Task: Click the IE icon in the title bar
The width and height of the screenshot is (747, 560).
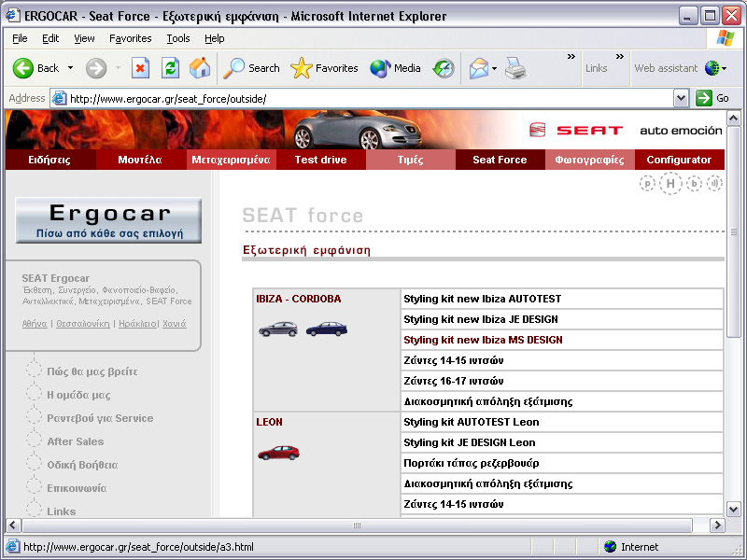Action: click(12, 16)
